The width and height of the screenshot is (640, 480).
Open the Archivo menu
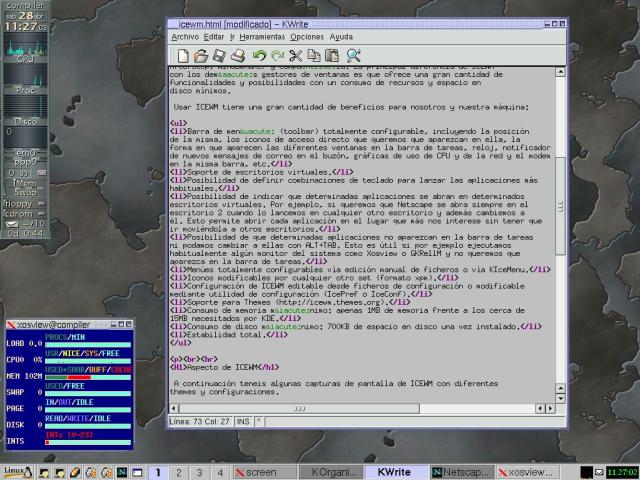pos(185,37)
